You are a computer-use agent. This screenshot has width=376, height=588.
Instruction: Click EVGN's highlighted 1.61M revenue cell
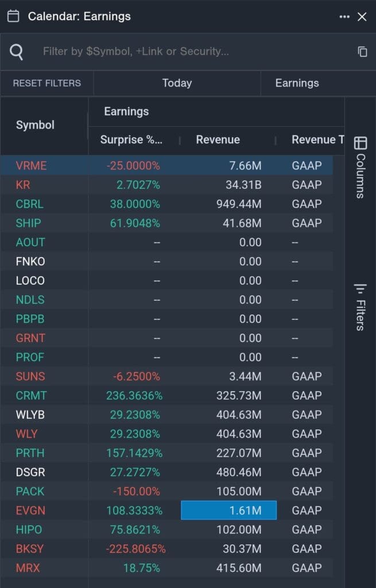(227, 510)
